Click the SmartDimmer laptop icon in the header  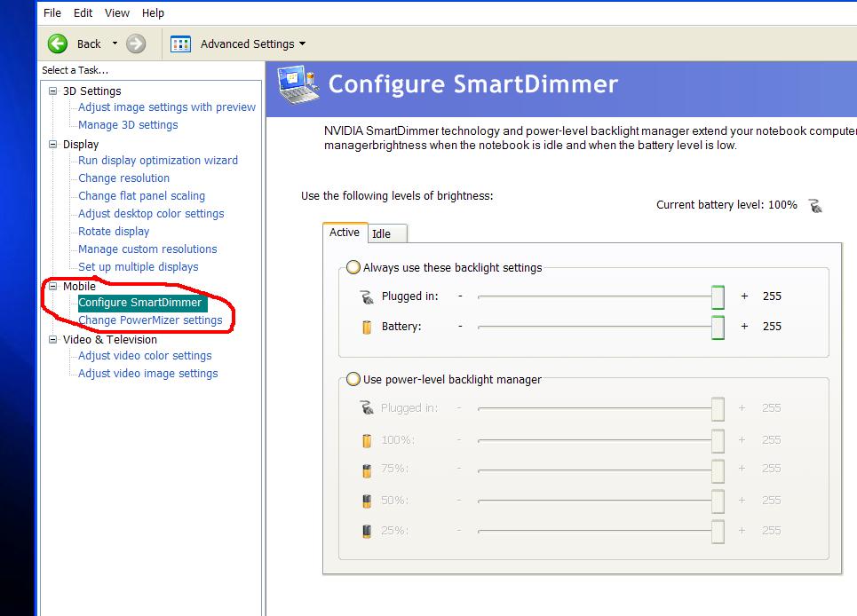pos(298,85)
